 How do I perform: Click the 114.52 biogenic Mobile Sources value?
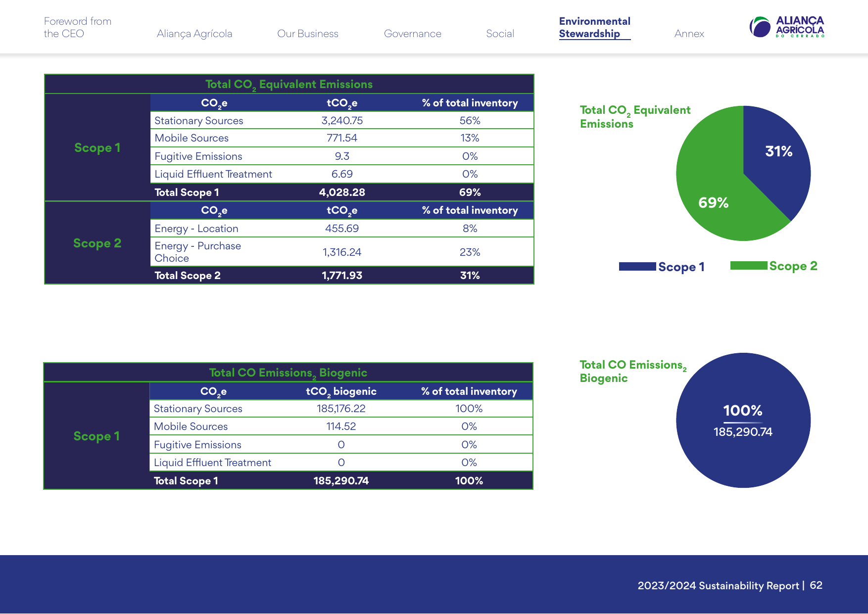(341, 426)
